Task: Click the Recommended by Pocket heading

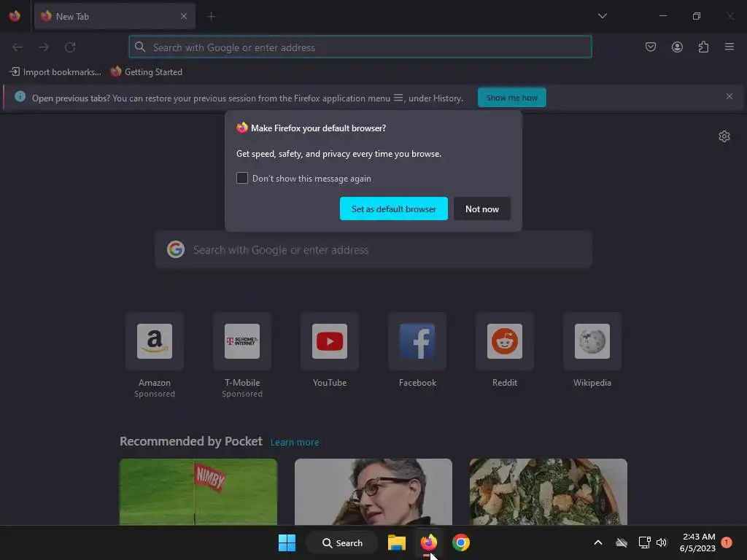Action: [191, 441]
